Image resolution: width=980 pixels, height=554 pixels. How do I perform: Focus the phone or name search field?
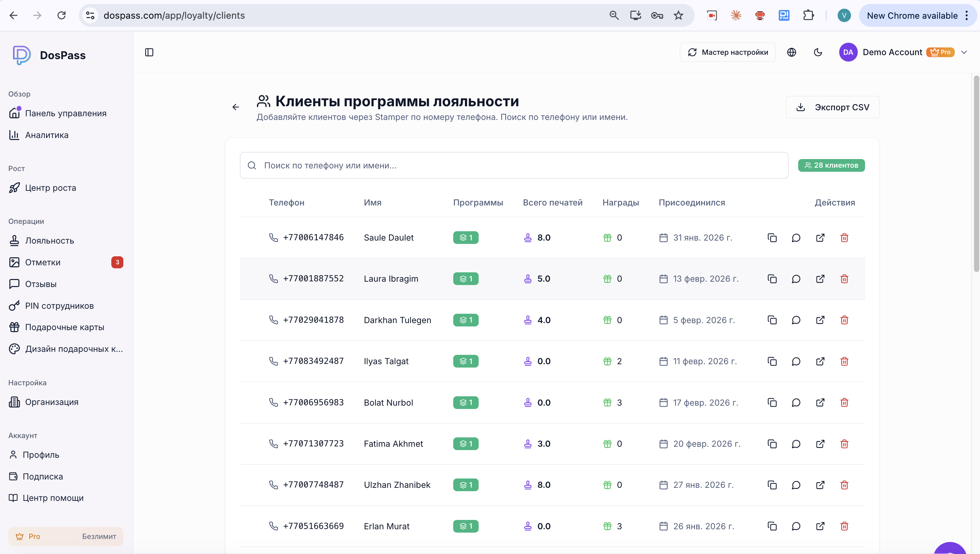pyautogui.click(x=514, y=165)
